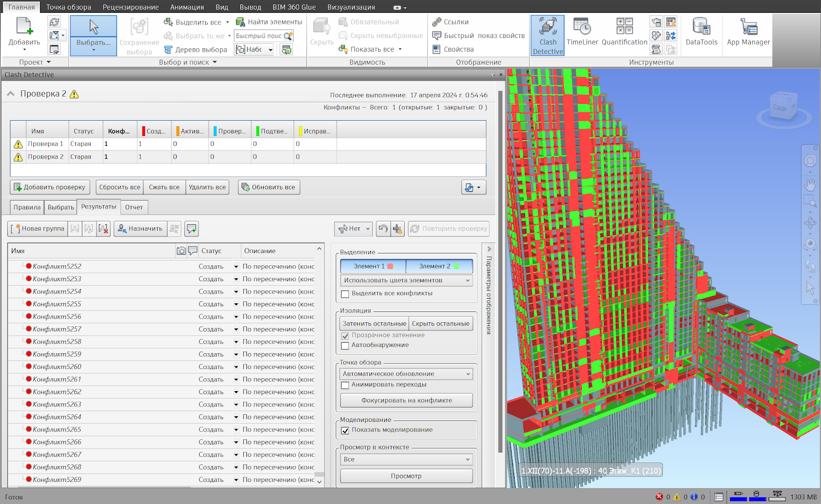Click Добавить проверку button

click(50, 187)
